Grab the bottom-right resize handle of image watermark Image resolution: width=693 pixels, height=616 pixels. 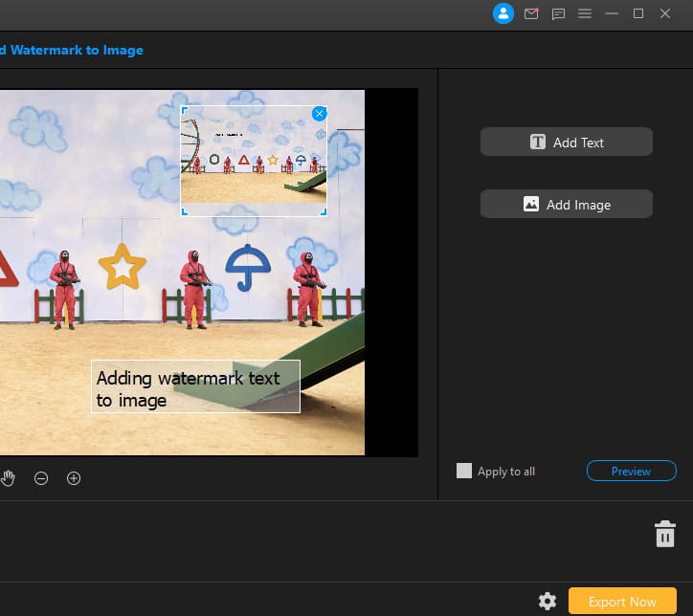click(324, 212)
